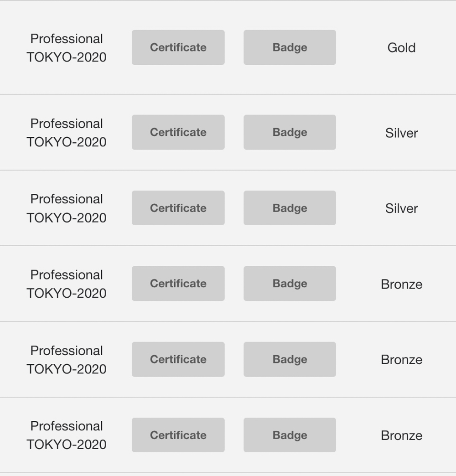Click Badge in the first Silver row

pos(290,132)
